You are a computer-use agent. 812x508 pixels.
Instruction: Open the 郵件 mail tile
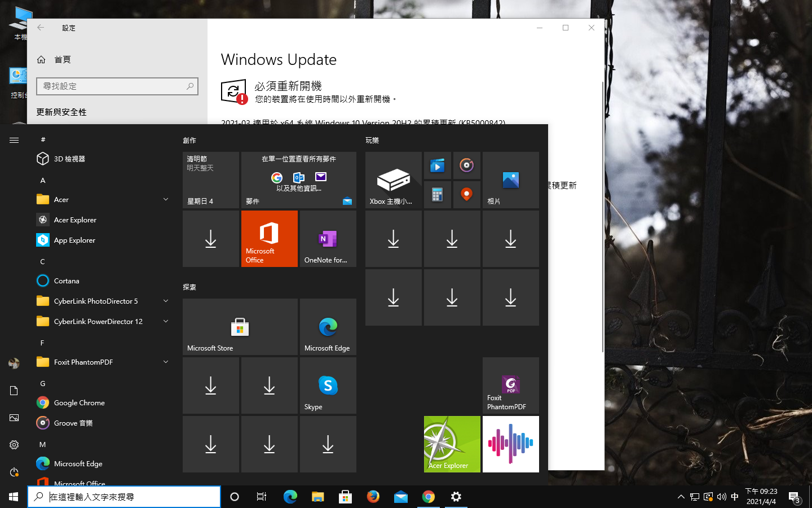click(299, 180)
